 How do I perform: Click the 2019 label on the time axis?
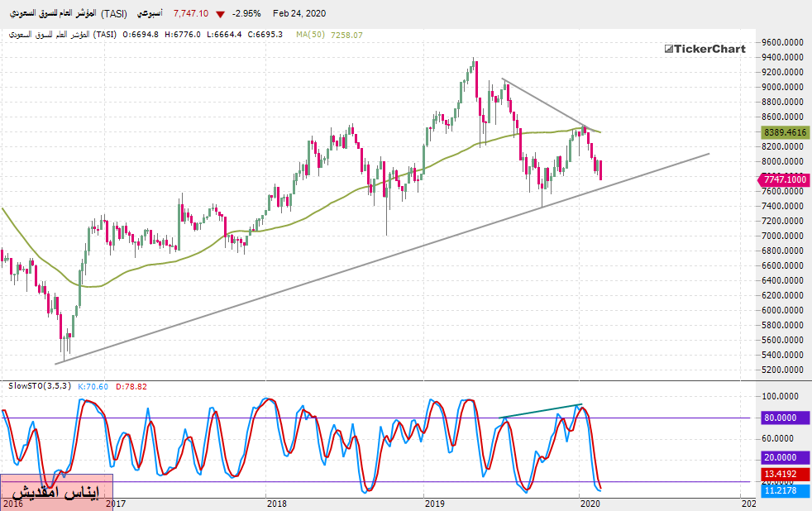click(433, 503)
